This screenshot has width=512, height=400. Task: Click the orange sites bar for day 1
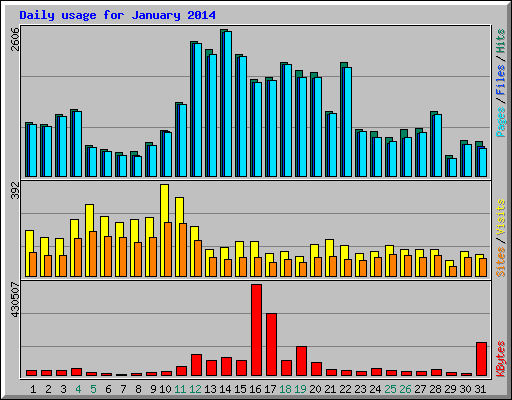33,264
